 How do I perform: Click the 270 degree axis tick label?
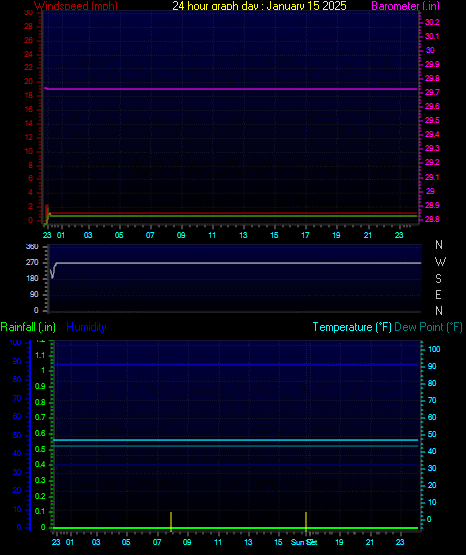(32, 263)
